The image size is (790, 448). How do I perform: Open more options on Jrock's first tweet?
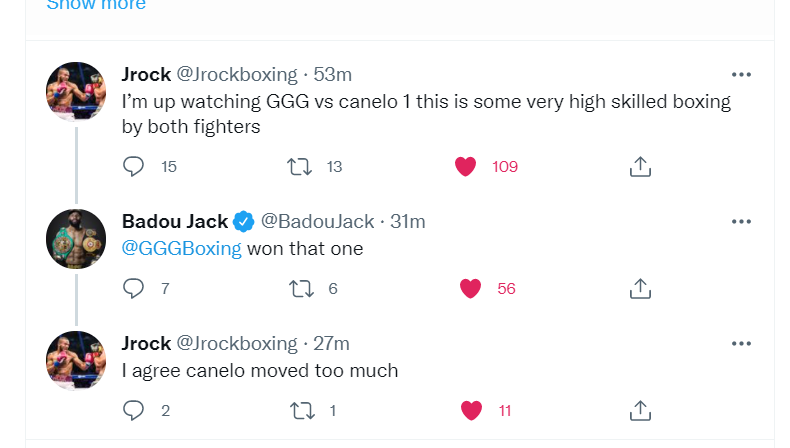tap(741, 75)
